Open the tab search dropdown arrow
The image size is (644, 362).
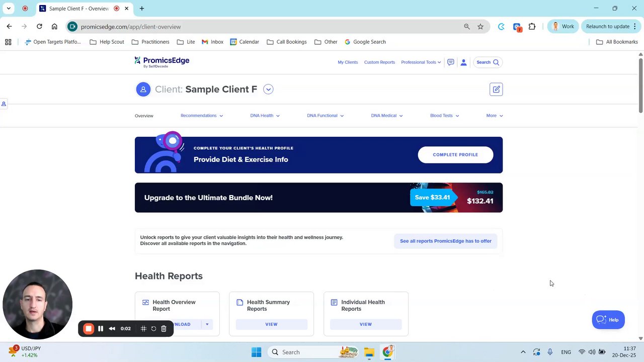tap(9, 9)
